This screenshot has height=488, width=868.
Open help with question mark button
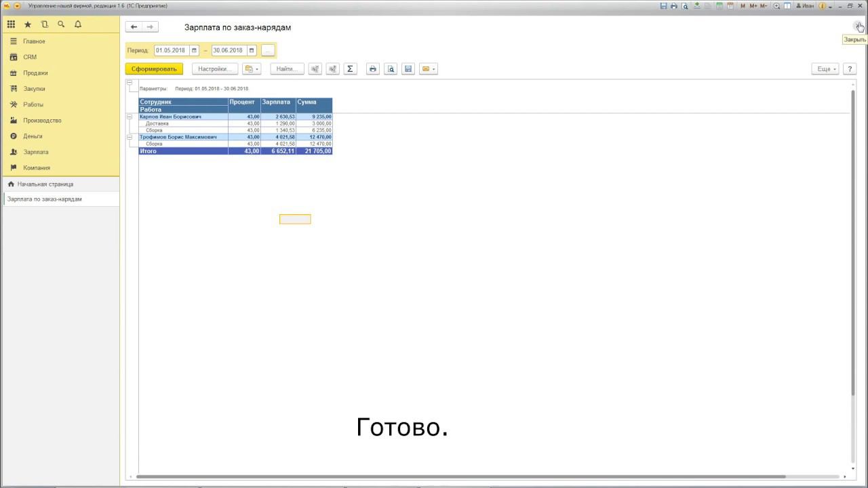[x=850, y=68]
